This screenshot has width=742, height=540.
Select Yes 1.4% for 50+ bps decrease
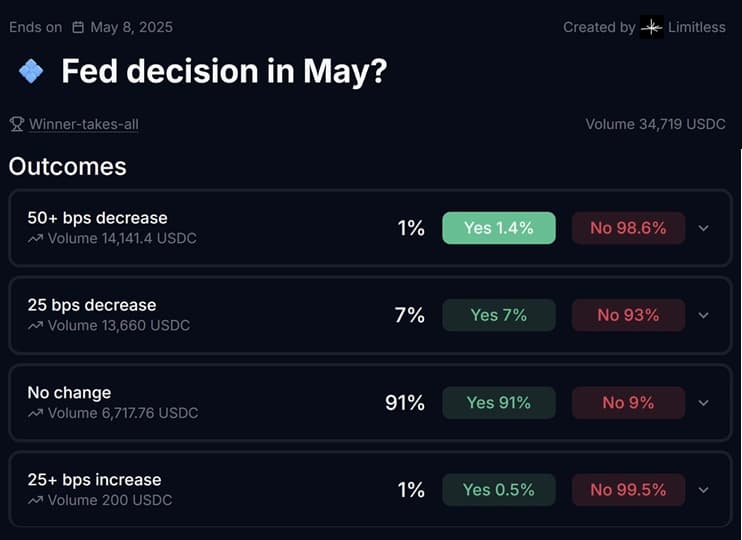point(499,228)
